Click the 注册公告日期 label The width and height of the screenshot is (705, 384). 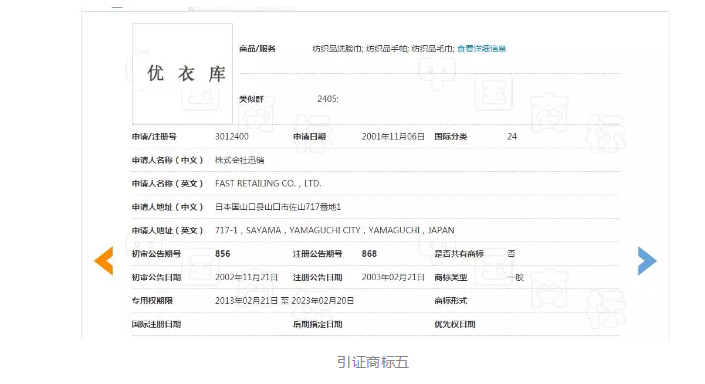coord(317,277)
